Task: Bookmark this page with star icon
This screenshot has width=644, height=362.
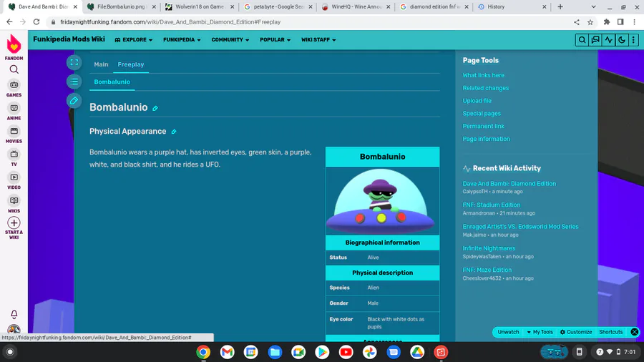Action: pyautogui.click(x=590, y=22)
